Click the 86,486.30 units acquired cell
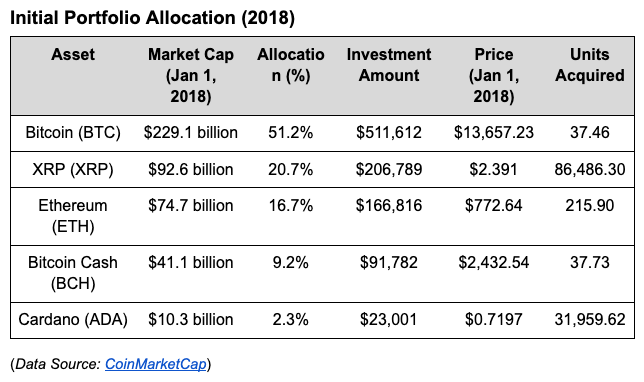 pyautogui.click(x=590, y=169)
